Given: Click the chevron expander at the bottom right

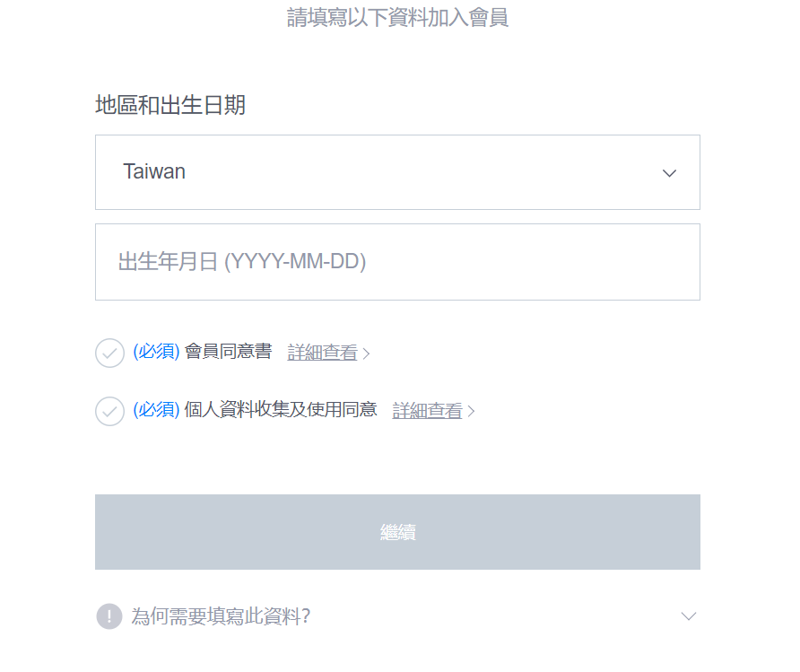Looking at the screenshot, I should click(x=688, y=616).
